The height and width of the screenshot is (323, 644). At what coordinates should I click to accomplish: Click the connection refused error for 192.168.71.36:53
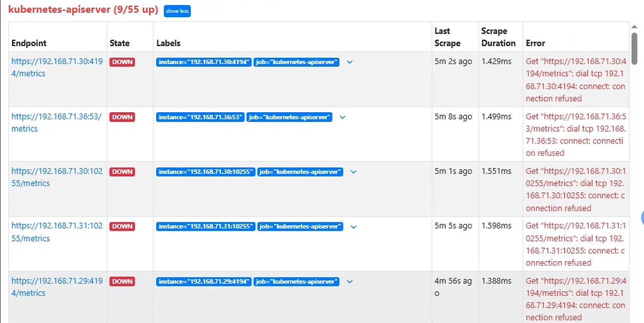coord(576,135)
